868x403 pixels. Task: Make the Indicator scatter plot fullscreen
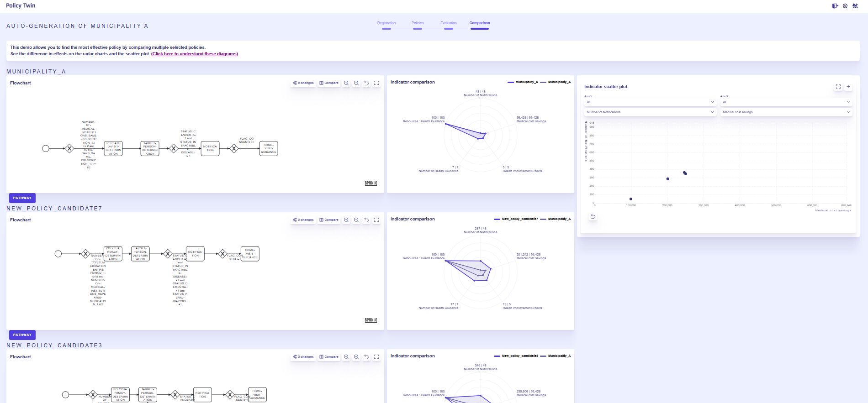click(x=838, y=87)
